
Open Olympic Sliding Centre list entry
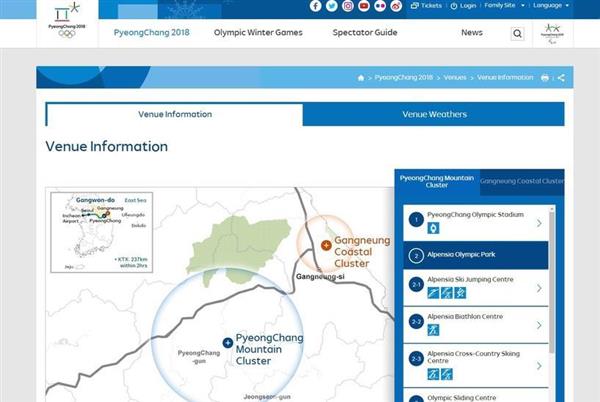pyautogui.click(x=476, y=395)
